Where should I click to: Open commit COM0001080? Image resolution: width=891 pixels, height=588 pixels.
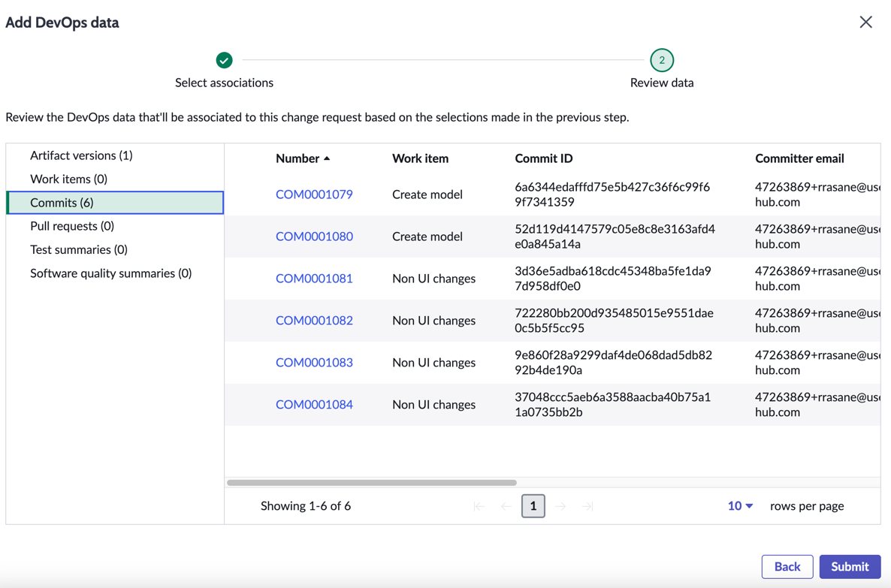pyautogui.click(x=314, y=237)
